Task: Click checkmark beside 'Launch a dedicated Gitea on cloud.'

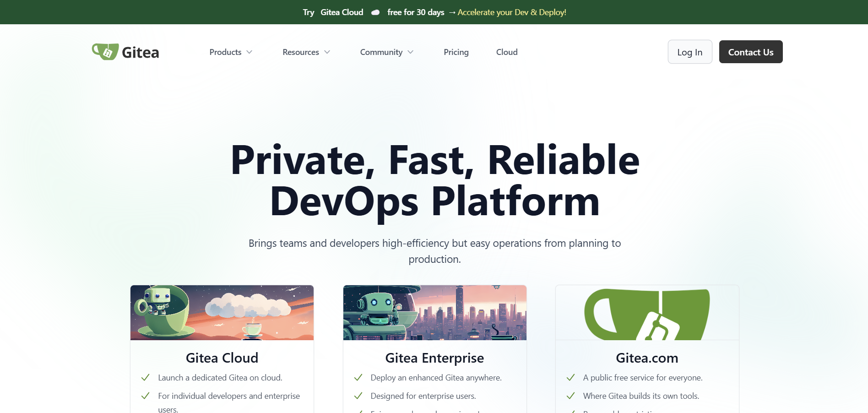Action: click(146, 378)
